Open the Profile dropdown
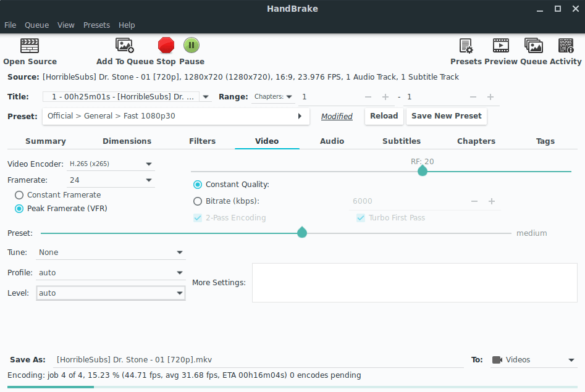585x392 pixels. pyautogui.click(x=111, y=273)
